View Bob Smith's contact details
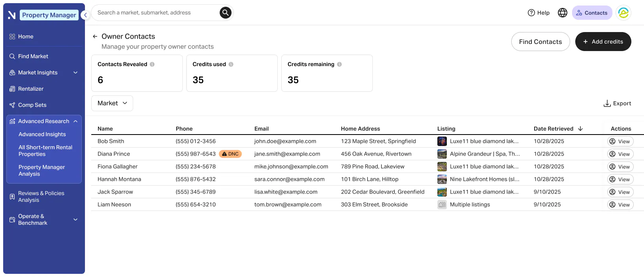 pyautogui.click(x=620, y=141)
